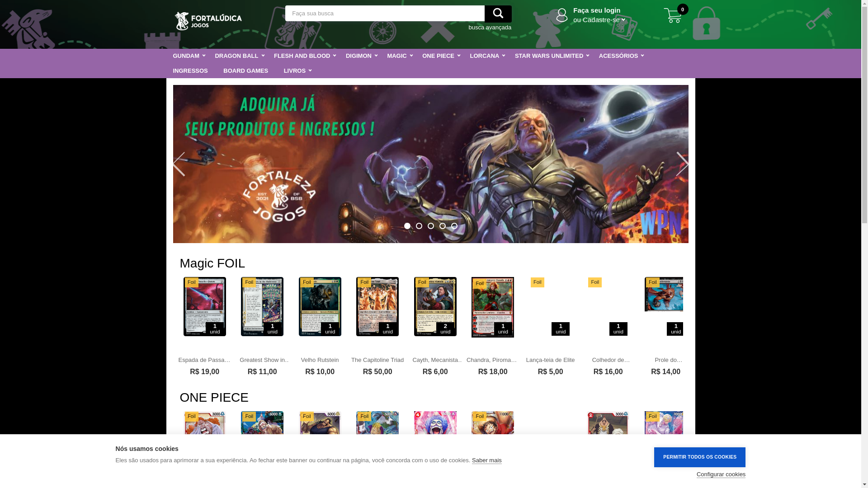The width and height of the screenshot is (868, 488).
Task: Expand the DRAGON BALL menu
Action: [239, 56]
